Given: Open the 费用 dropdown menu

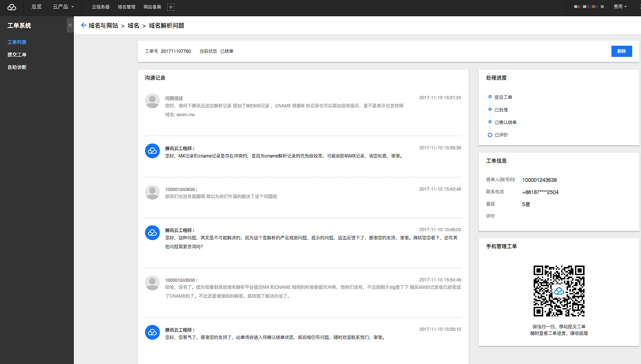Looking at the screenshot, I should (620, 7).
